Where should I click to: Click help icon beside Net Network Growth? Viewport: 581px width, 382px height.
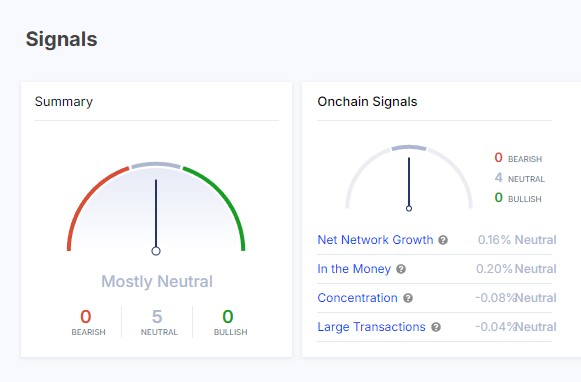point(443,240)
